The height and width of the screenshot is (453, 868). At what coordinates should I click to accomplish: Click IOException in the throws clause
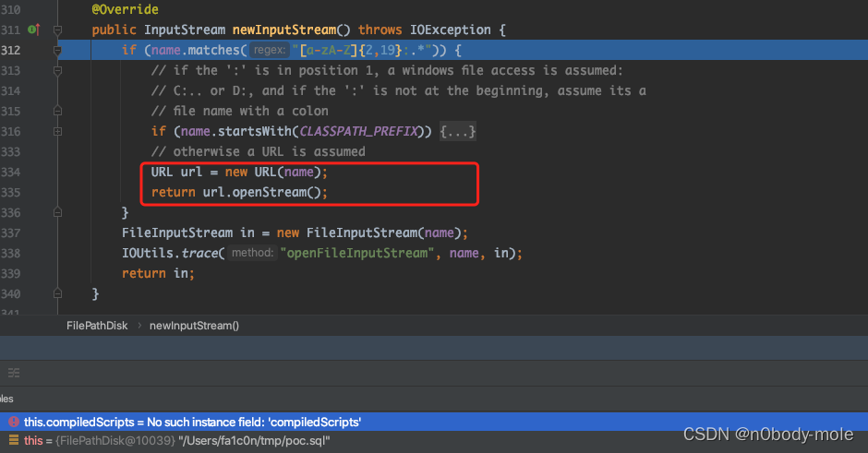pyautogui.click(x=450, y=30)
